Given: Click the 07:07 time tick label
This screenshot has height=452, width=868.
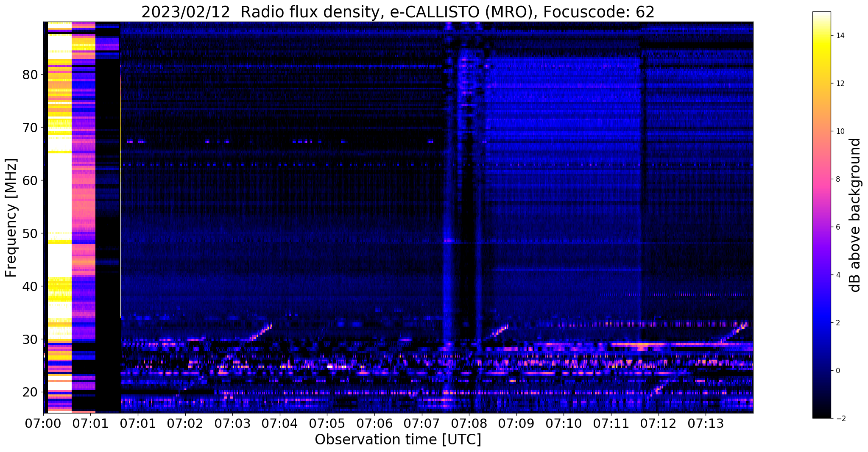Looking at the screenshot, I should click(x=422, y=423).
